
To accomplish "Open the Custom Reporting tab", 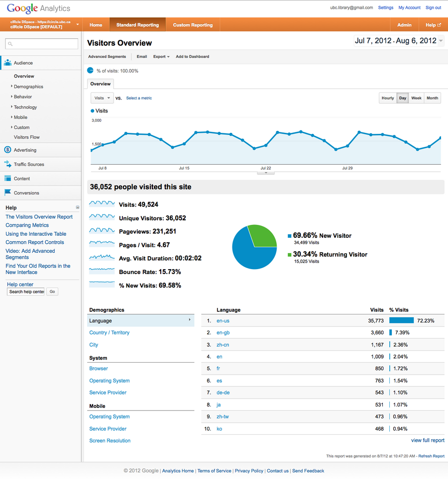I will coord(193,25).
